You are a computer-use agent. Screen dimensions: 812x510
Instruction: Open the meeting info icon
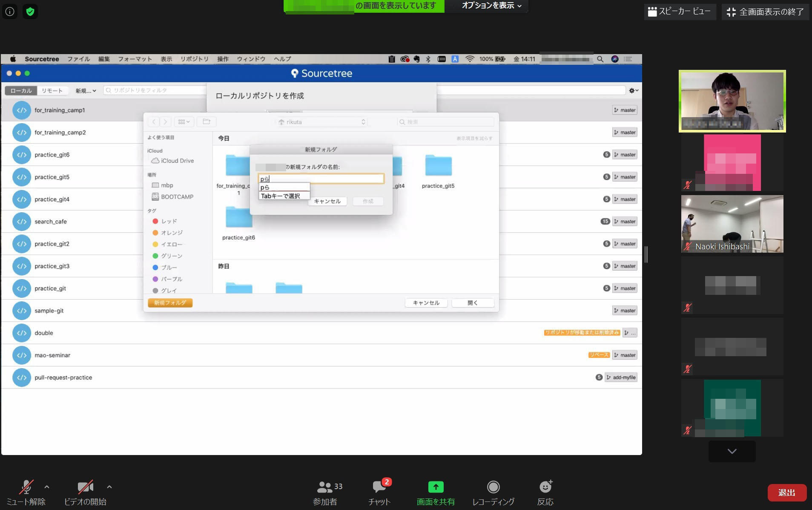click(x=10, y=12)
